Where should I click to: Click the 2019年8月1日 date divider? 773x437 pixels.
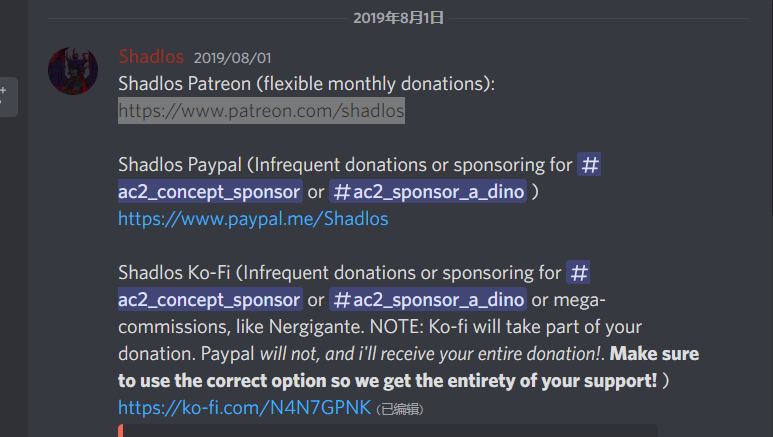(x=398, y=17)
